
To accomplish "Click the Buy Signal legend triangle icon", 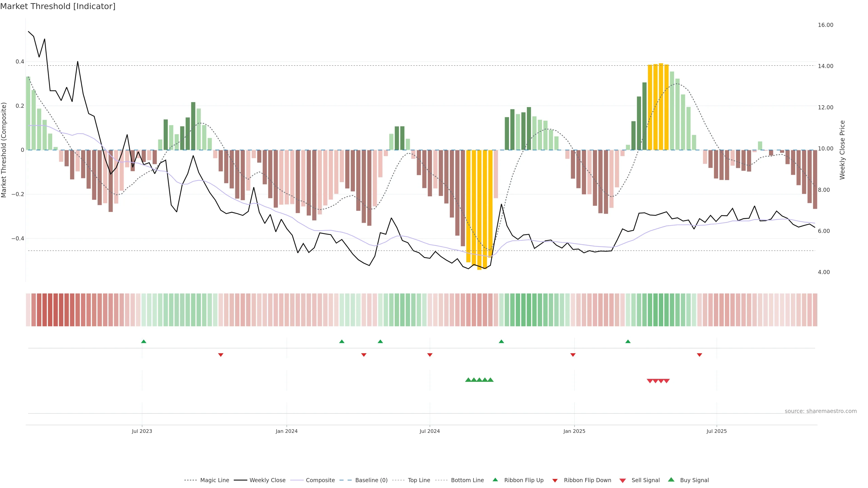I will [671, 480].
